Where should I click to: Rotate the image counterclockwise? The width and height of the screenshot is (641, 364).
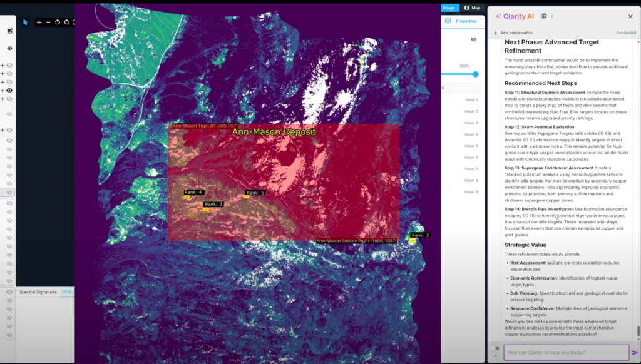pyautogui.click(x=57, y=22)
